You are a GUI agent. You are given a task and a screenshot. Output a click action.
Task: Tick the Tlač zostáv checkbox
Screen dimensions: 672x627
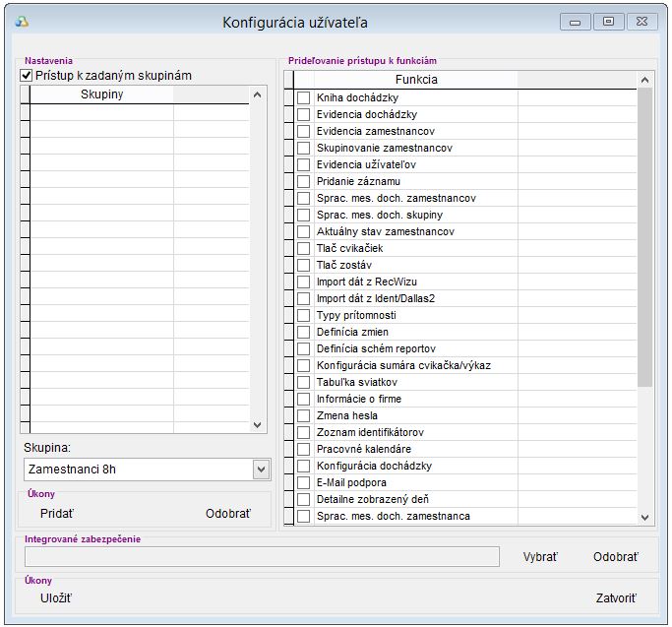click(x=303, y=265)
